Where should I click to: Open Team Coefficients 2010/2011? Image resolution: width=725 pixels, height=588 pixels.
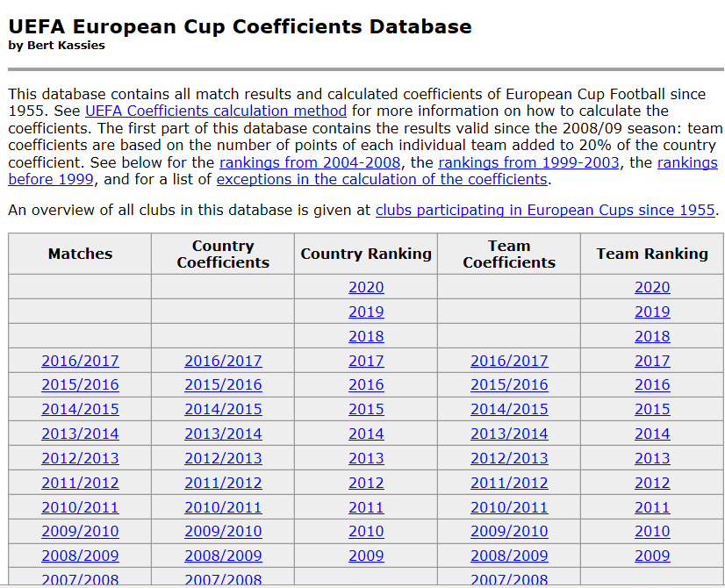[x=510, y=507]
